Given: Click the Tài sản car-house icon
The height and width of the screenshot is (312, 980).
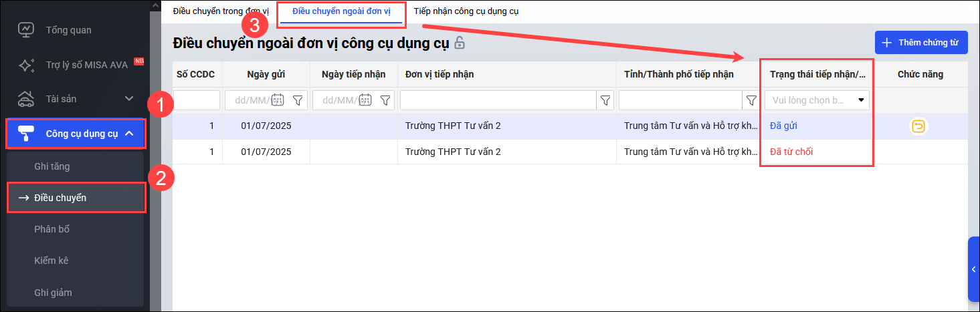Looking at the screenshot, I should [26, 99].
